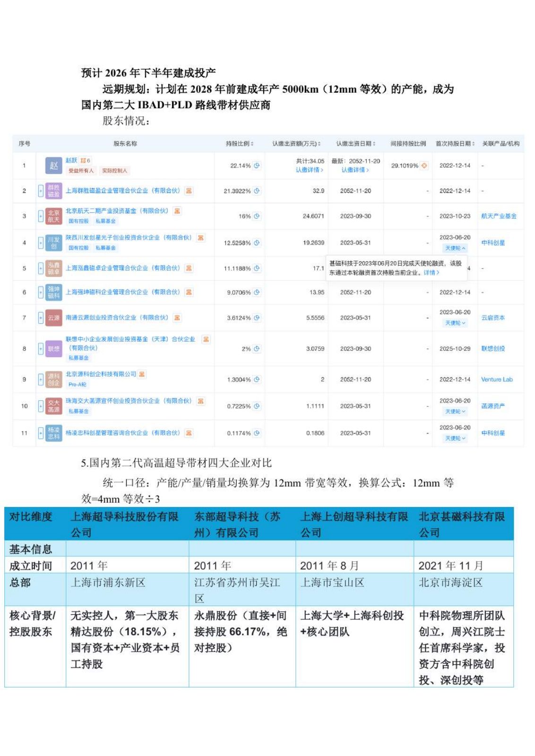This screenshot has height=756, width=535.
Task: Expand row 7 南通云源 with plus button
Action: coord(41,318)
